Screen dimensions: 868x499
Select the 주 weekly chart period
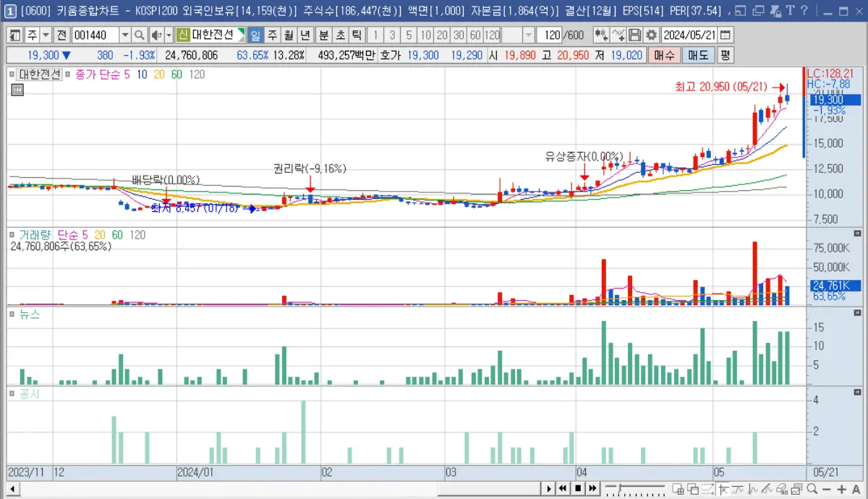(x=272, y=35)
